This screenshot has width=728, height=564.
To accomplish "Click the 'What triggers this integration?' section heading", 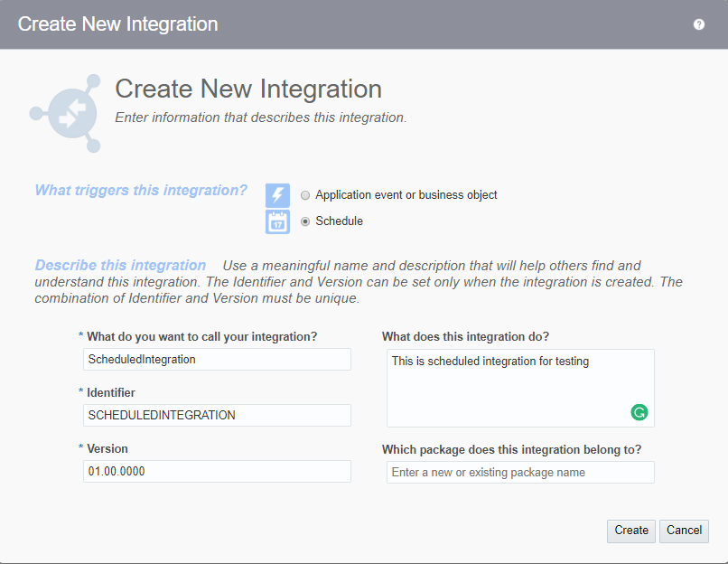I will (x=141, y=191).
